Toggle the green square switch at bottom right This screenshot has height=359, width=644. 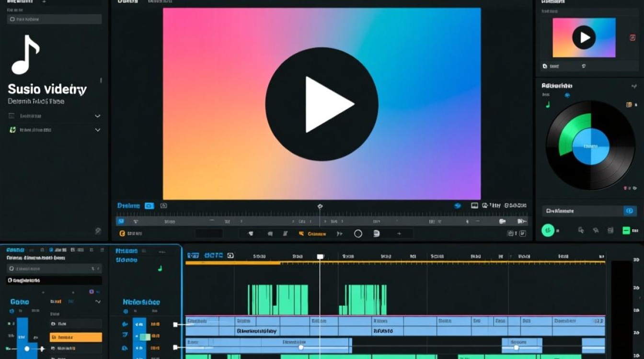coord(626,231)
